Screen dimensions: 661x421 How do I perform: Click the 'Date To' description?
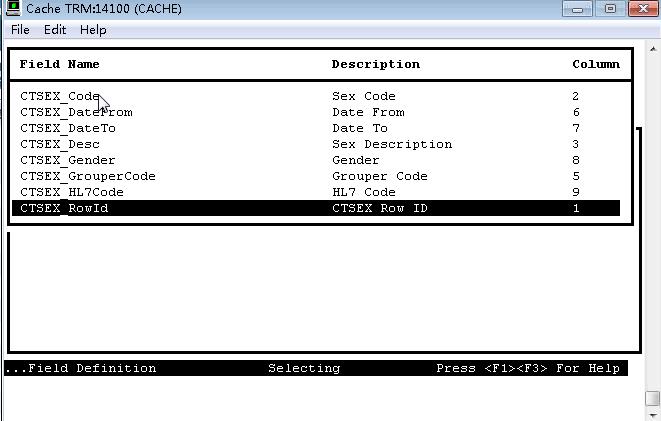(x=360, y=128)
